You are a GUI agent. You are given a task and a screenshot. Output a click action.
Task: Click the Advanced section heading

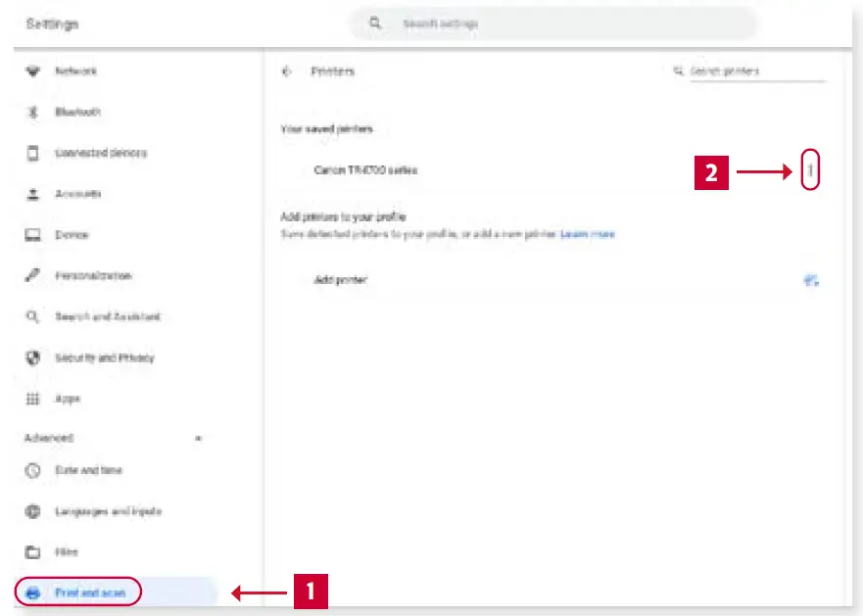tap(49, 438)
